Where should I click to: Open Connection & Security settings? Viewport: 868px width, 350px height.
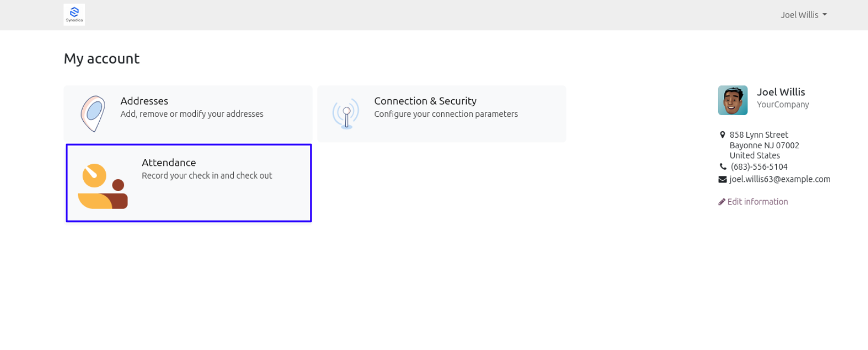pyautogui.click(x=425, y=101)
